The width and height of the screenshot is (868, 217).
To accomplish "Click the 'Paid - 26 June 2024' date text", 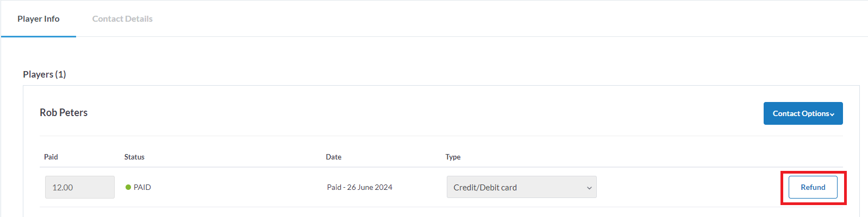I will (359, 187).
